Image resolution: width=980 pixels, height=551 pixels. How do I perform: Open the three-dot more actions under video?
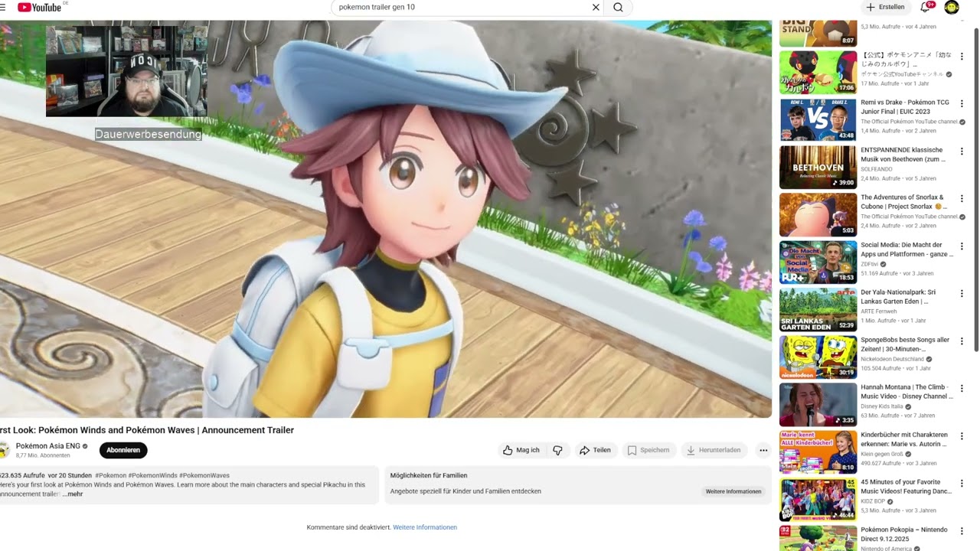pyautogui.click(x=763, y=450)
